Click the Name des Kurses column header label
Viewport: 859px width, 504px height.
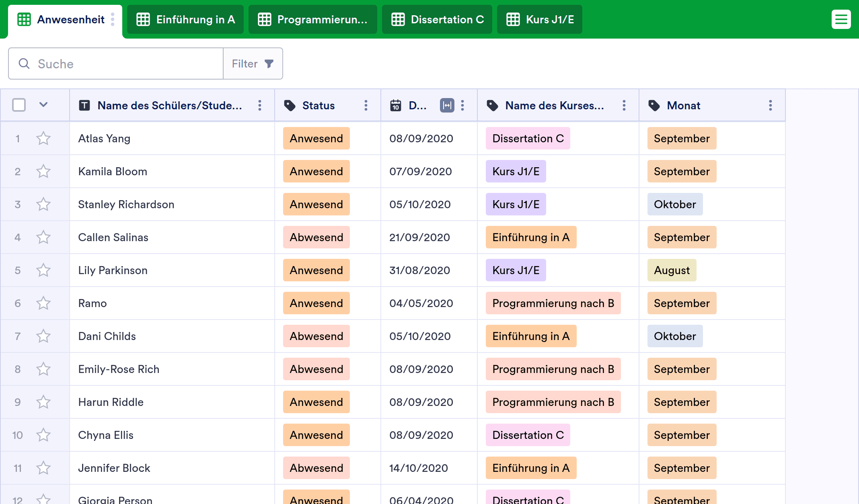pos(554,105)
